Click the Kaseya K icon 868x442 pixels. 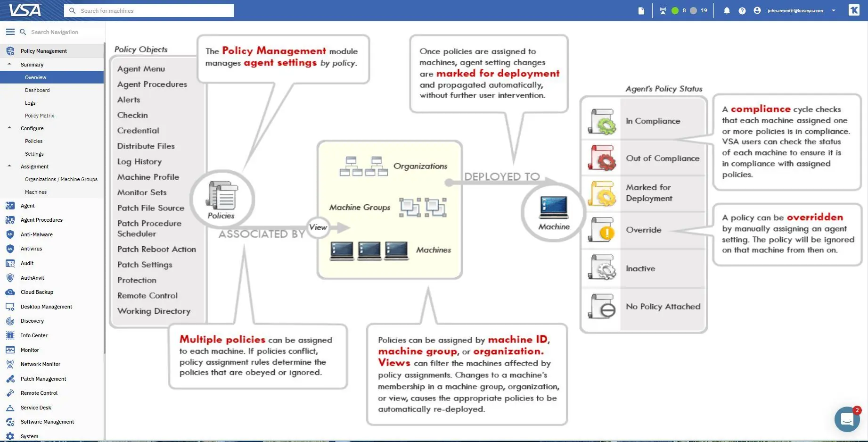[x=854, y=10]
